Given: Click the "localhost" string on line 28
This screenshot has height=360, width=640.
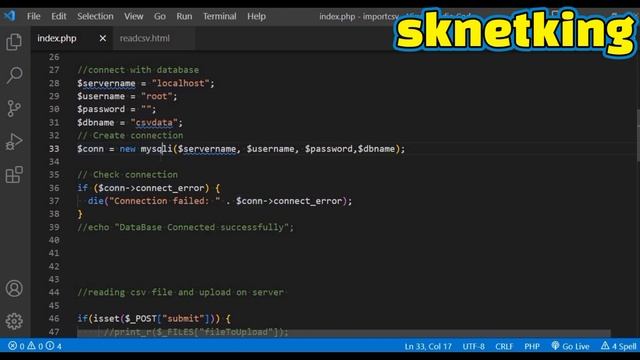Looking at the screenshot, I should 180,83.
